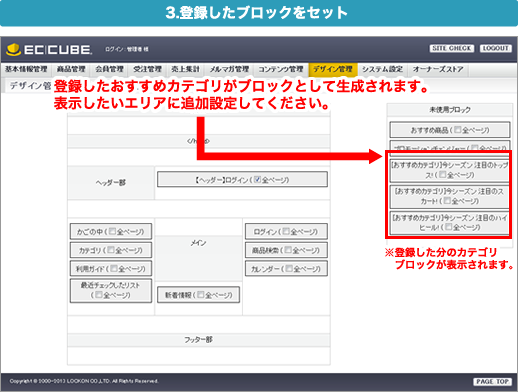Select the 新着情報 block

[x=198, y=295]
